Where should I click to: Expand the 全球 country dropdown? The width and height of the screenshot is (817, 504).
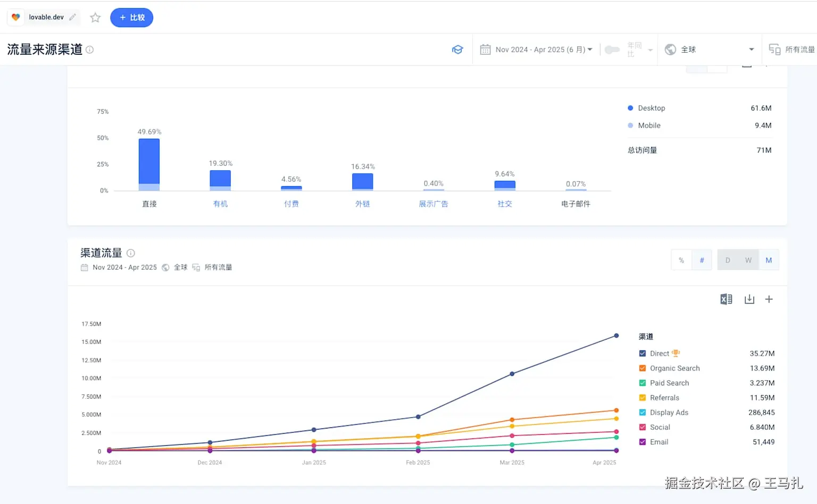pyautogui.click(x=710, y=49)
